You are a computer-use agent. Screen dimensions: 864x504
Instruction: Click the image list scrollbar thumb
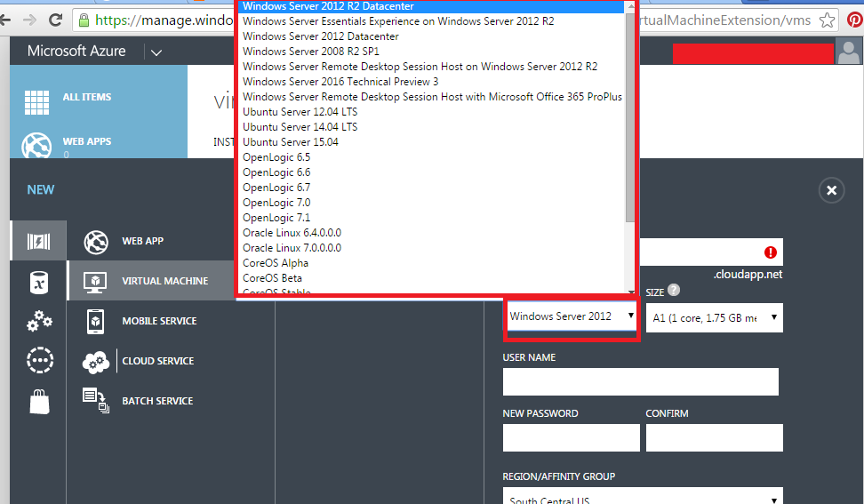(x=630, y=117)
